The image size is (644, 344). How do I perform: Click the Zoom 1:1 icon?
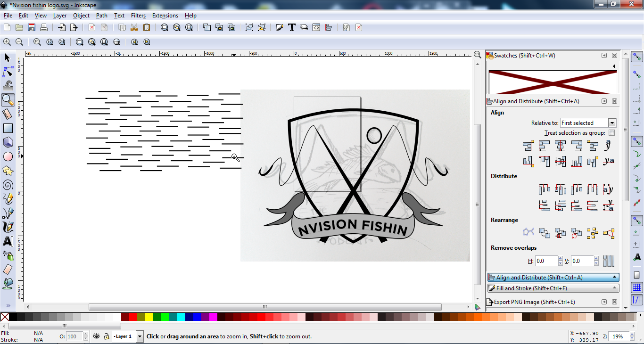(37, 42)
